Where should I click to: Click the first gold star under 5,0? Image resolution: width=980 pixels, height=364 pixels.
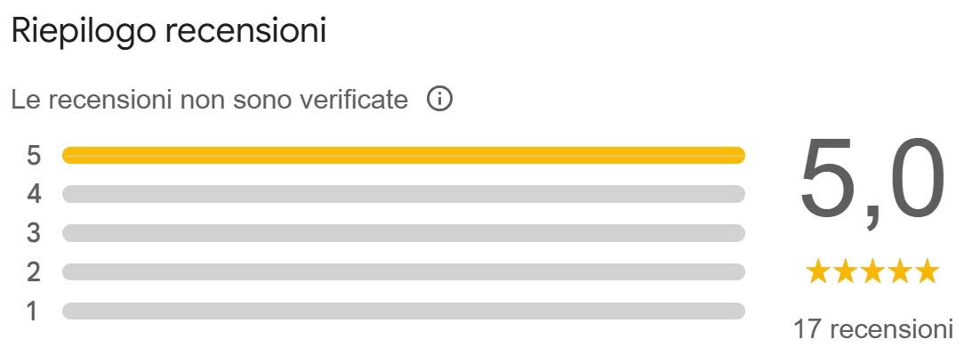pos(818,271)
